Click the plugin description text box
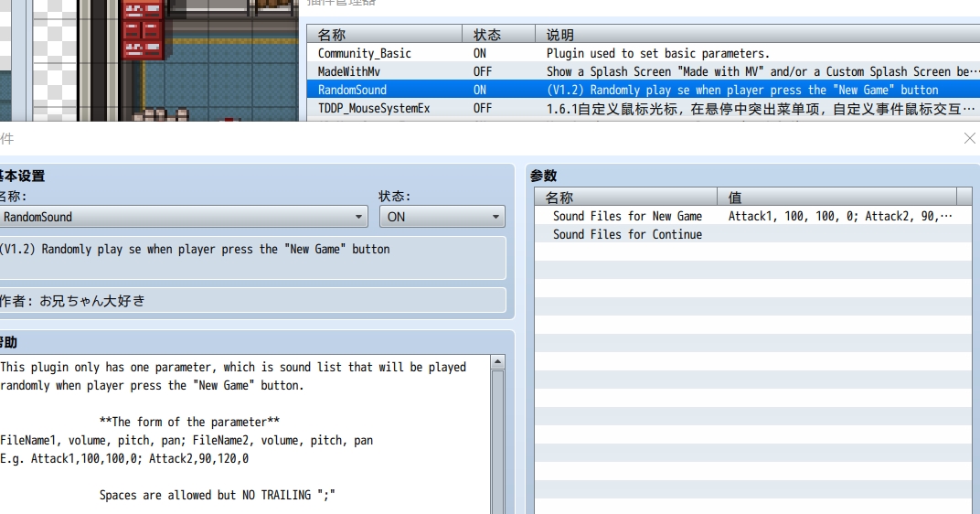 pyautogui.click(x=252, y=258)
